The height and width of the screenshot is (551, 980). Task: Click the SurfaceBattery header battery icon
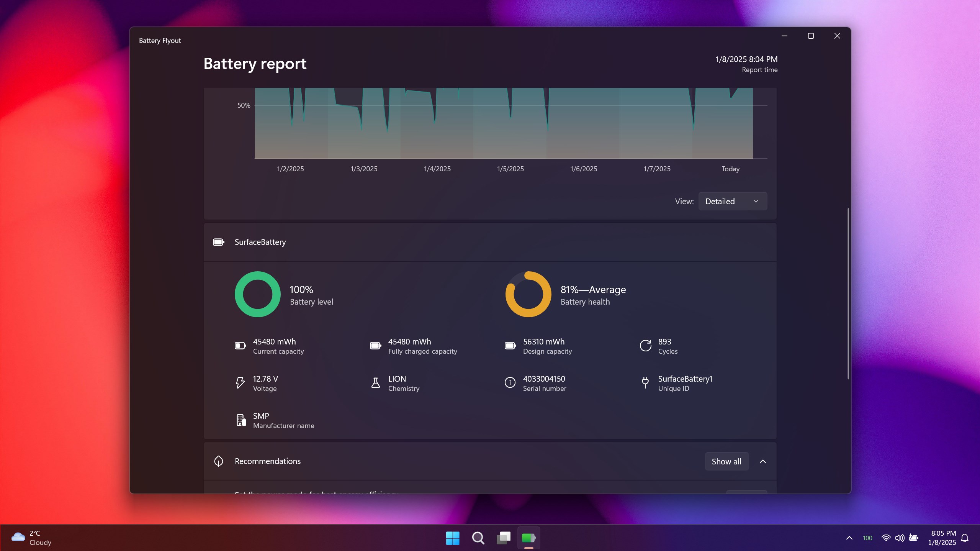[x=218, y=242]
